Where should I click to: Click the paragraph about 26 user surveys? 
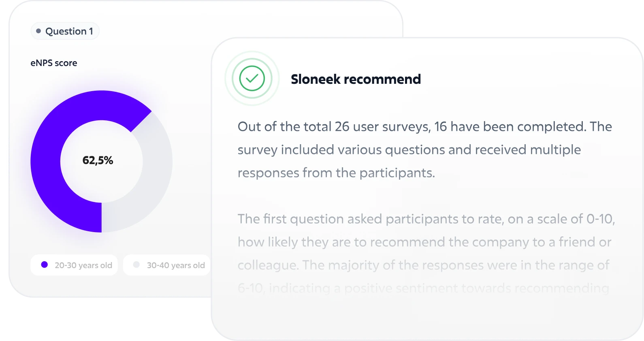(x=424, y=150)
